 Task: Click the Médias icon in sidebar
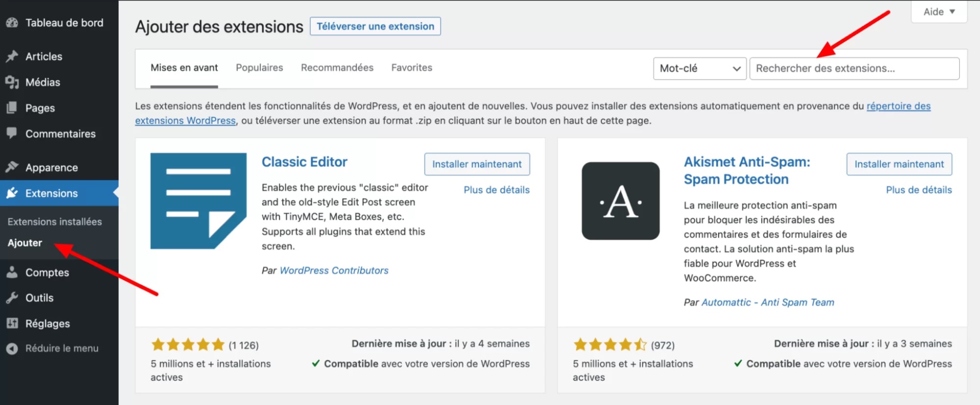[12, 82]
